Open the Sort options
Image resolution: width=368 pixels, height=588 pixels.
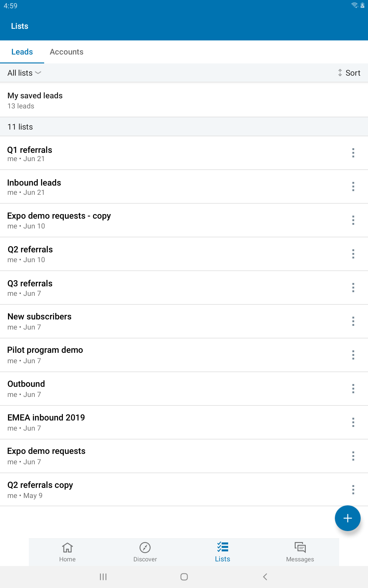tap(349, 73)
